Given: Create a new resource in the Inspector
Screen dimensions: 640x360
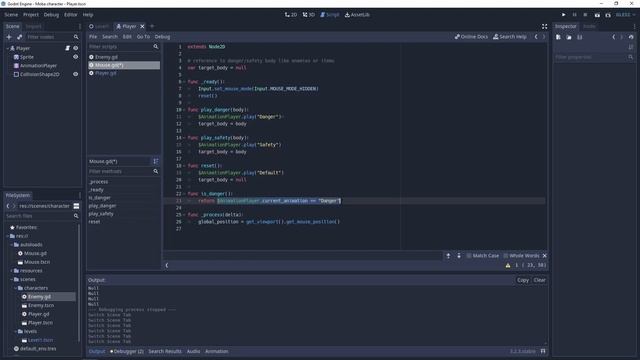Looking at the screenshot, I should tap(558, 37).
